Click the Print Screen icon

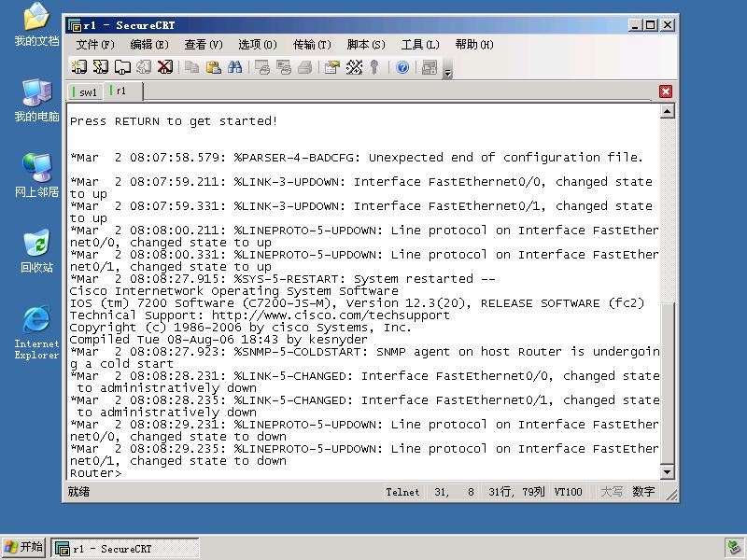tap(262, 67)
